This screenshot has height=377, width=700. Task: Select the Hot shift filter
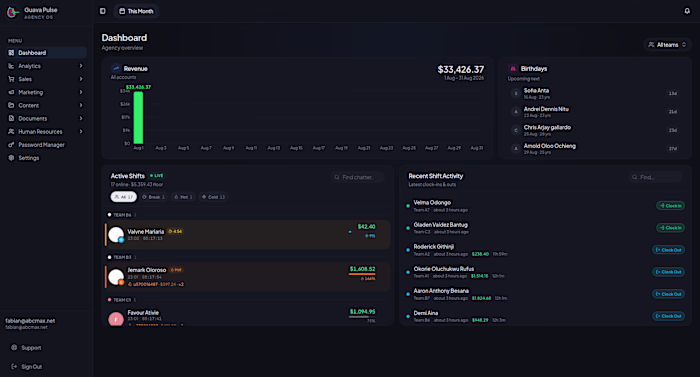tap(183, 197)
